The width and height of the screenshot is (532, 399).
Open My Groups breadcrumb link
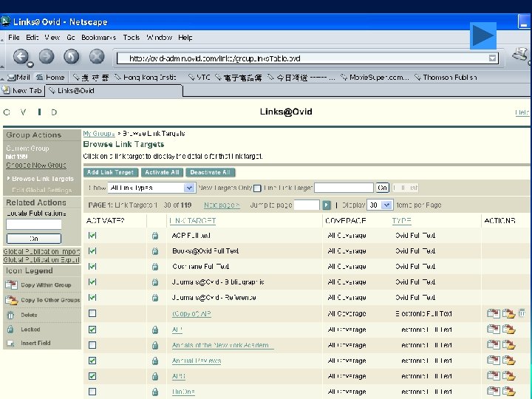(99, 133)
